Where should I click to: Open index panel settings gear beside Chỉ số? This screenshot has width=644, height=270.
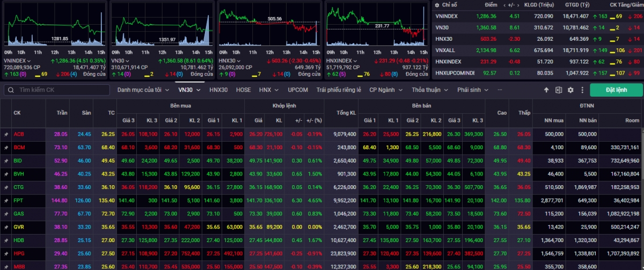point(438,5)
